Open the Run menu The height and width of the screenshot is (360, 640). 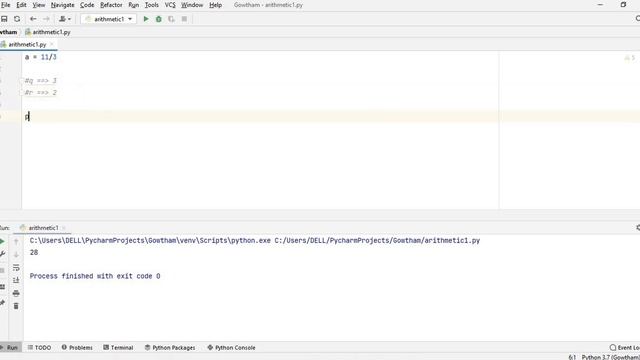click(x=133, y=5)
